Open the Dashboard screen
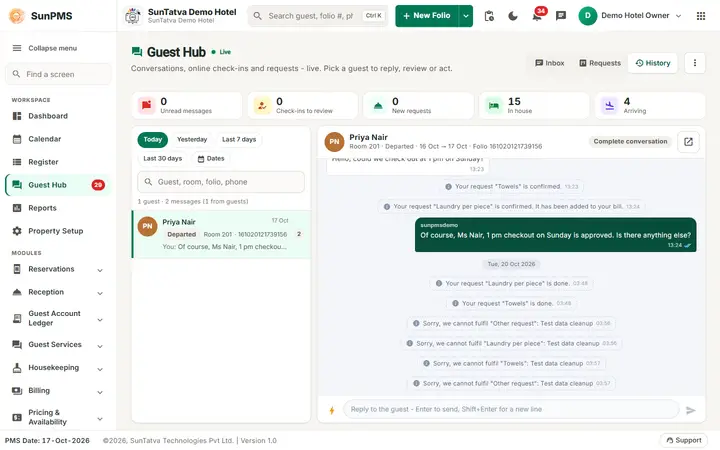 pos(48,116)
